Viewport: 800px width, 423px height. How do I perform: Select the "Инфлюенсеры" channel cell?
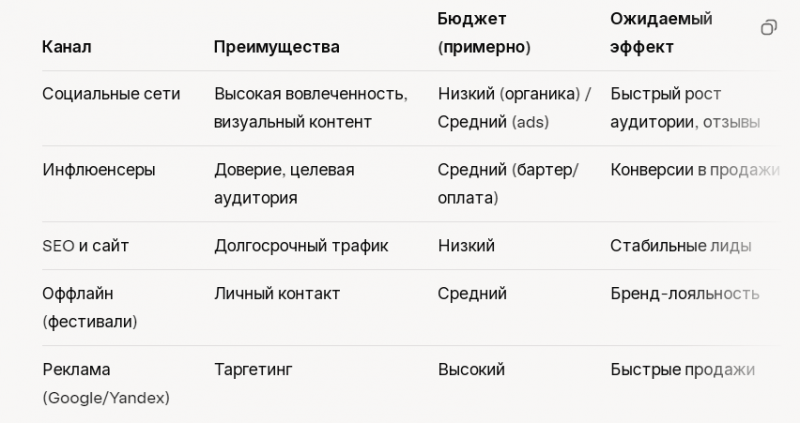(x=98, y=170)
